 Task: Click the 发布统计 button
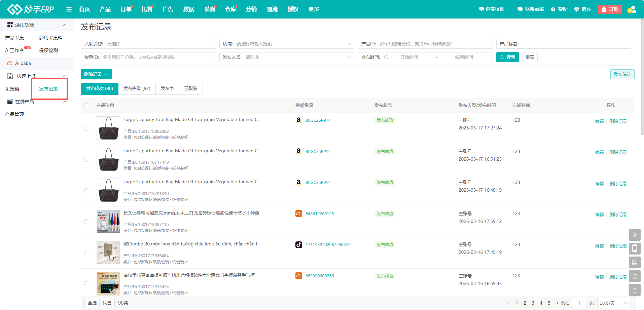click(x=622, y=74)
